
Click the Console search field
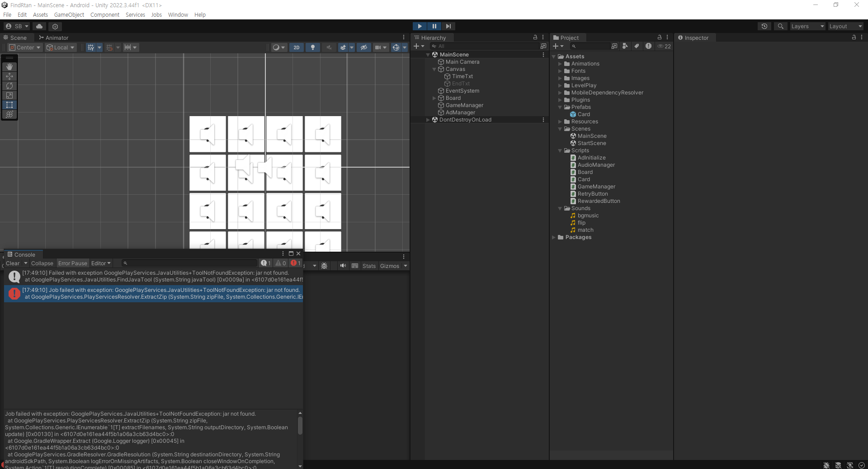click(190, 263)
